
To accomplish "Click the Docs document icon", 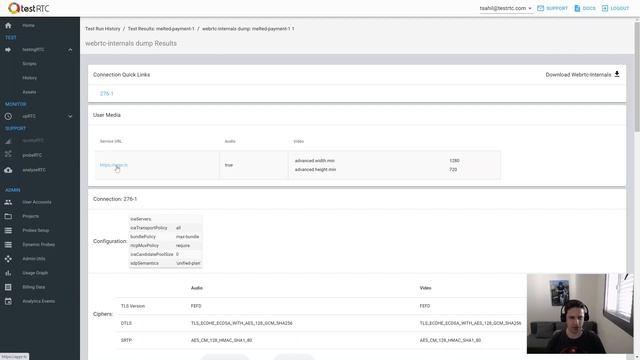I will (x=577, y=8).
